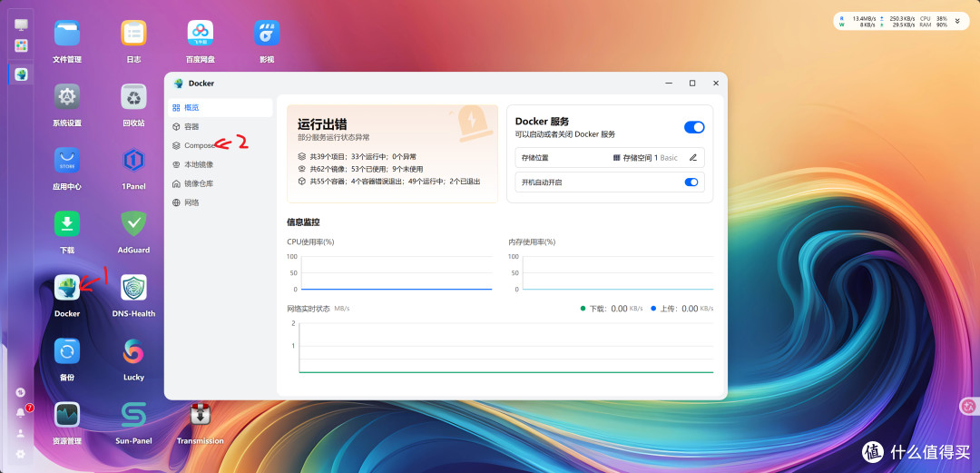Open the colorful app grid icon in dock
The width and height of the screenshot is (980, 473).
21,45
